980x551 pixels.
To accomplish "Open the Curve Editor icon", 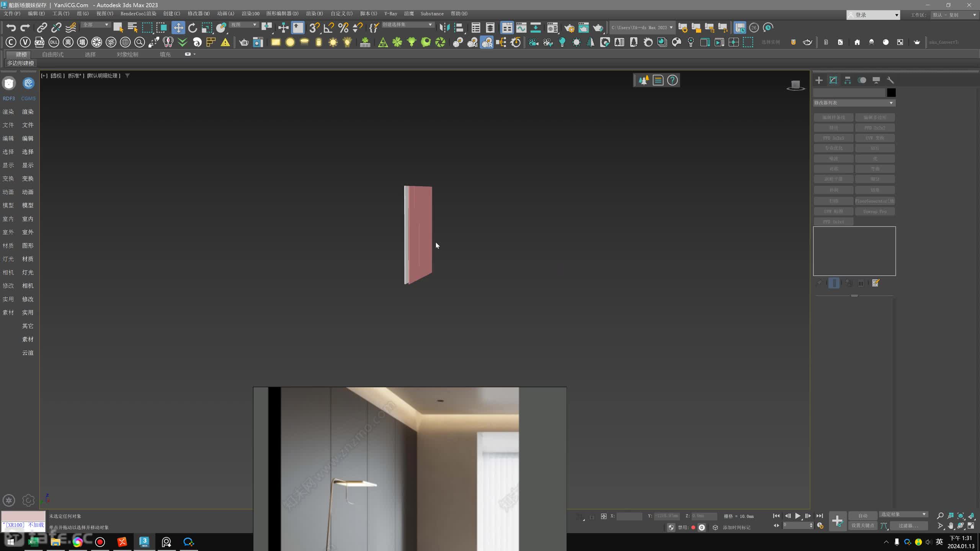I will coord(521,28).
